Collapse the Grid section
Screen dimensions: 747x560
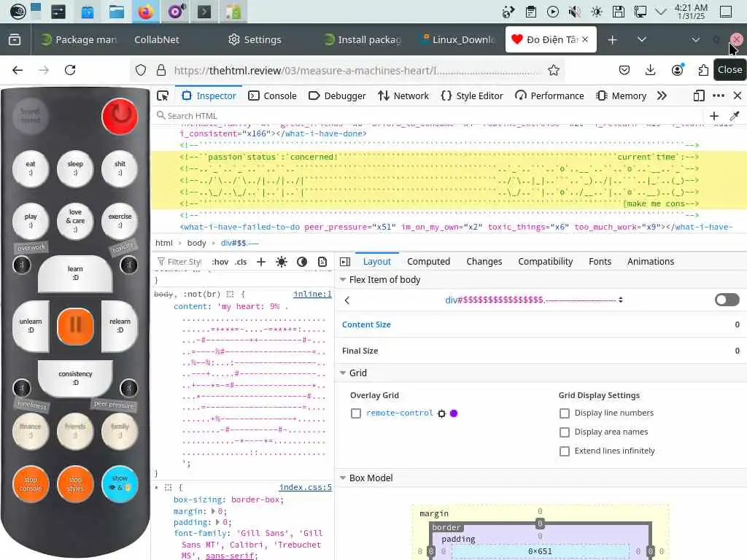click(343, 373)
